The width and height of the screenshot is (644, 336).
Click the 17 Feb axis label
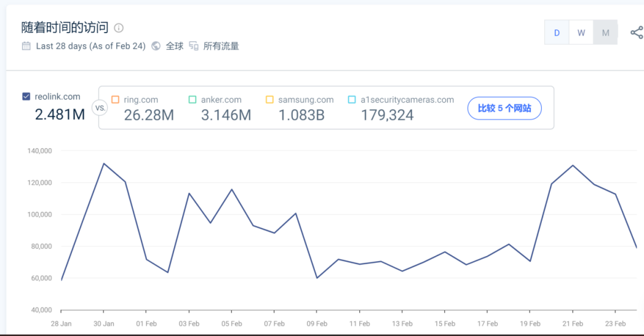(x=488, y=324)
